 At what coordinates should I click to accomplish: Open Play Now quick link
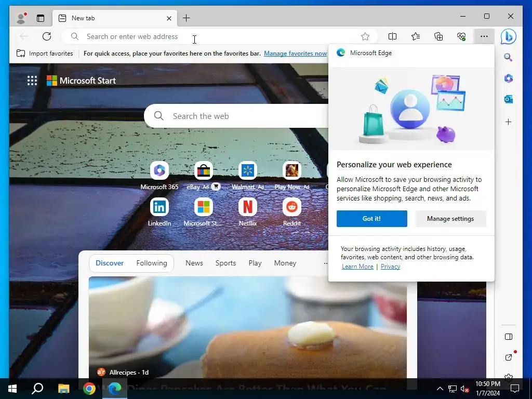pos(292,176)
